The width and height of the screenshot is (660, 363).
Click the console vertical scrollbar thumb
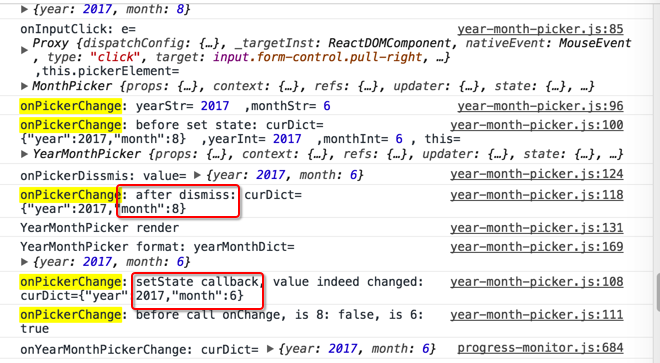(x=657, y=292)
